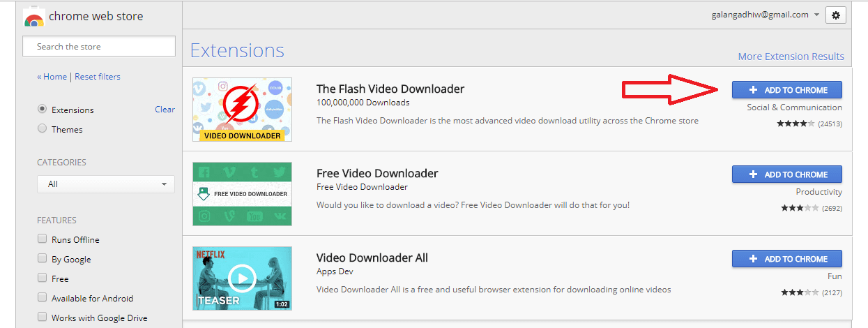Click the Chrome Web Store logo icon
The width and height of the screenshot is (868, 328).
[34, 17]
